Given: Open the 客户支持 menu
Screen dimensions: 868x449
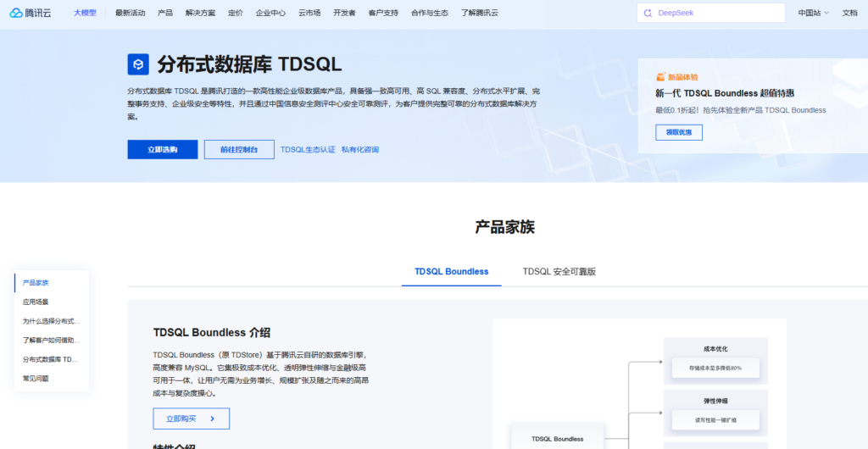Looking at the screenshot, I should (383, 13).
